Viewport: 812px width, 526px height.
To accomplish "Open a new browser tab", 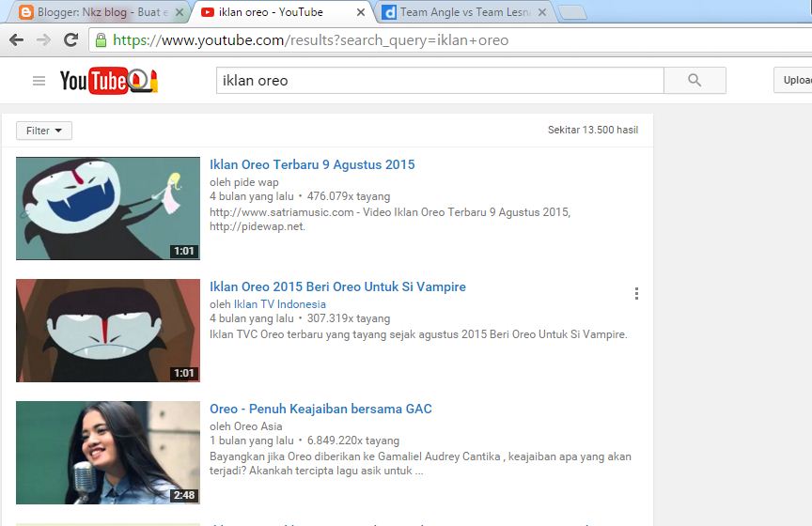I will [x=572, y=13].
